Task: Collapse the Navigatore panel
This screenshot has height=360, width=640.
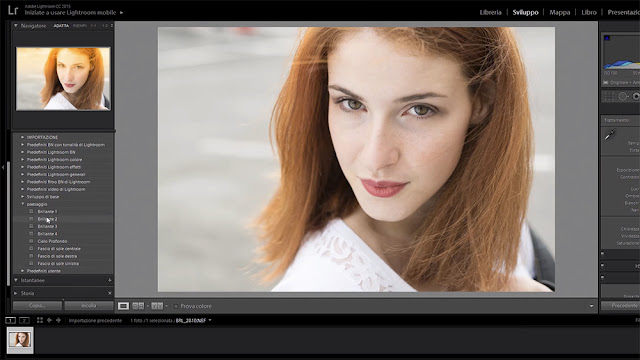Action: point(16,25)
